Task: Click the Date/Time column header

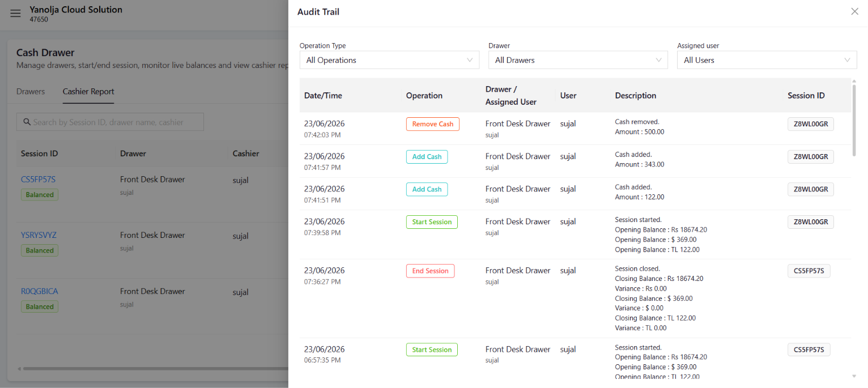Action: 323,96
